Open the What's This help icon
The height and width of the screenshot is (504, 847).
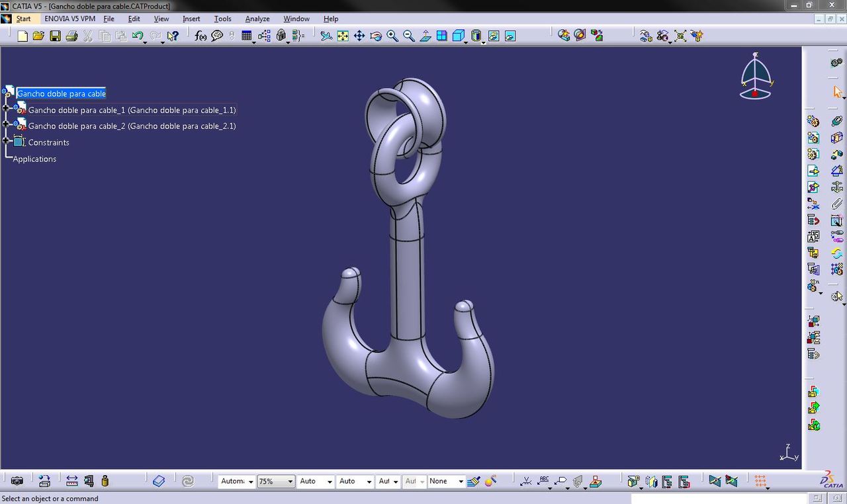coord(173,36)
